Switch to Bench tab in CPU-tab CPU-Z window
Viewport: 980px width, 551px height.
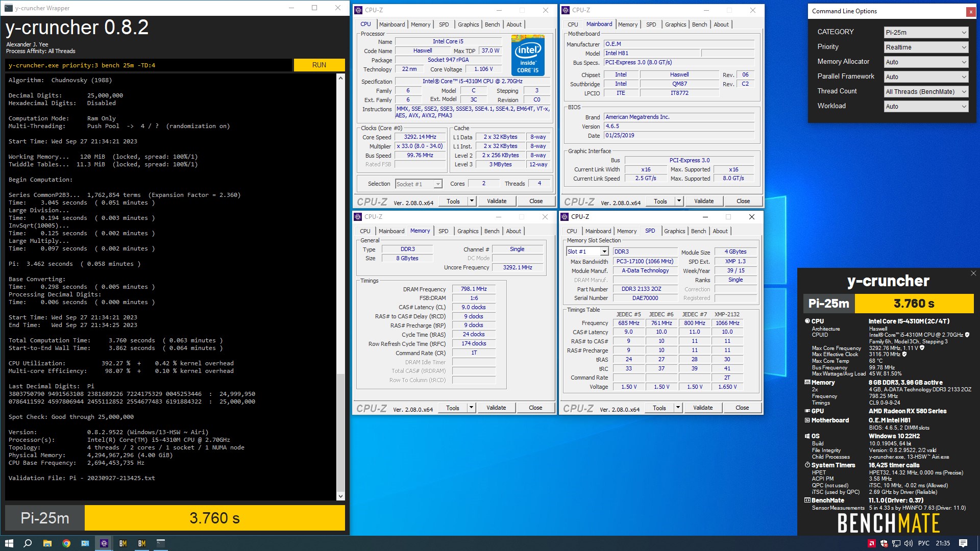pos(492,24)
